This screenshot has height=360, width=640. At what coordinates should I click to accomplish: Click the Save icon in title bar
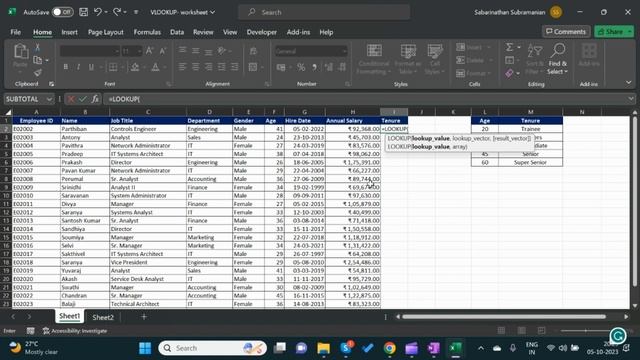point(84,12)
